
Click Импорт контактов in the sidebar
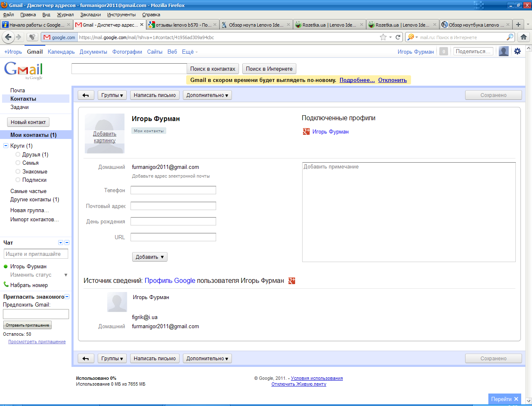pos(34,219)
